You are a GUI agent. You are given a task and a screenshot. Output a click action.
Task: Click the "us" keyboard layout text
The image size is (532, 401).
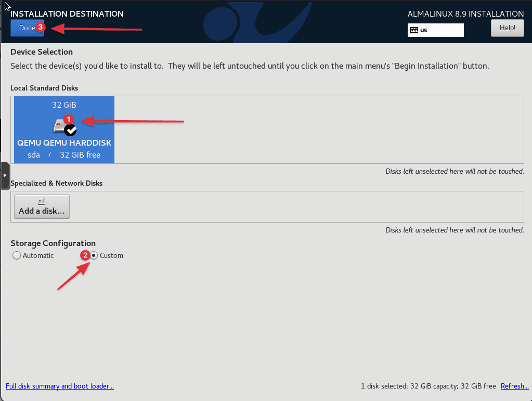423,30
